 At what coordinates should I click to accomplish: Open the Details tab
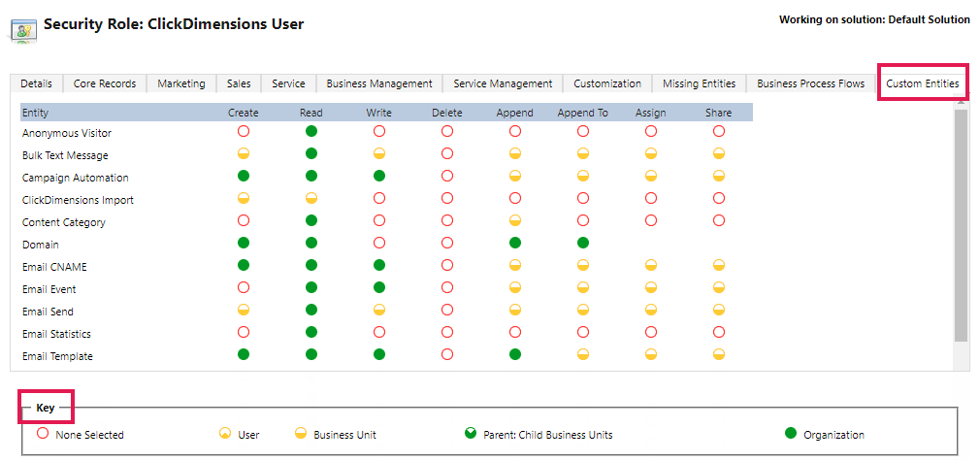36,83
